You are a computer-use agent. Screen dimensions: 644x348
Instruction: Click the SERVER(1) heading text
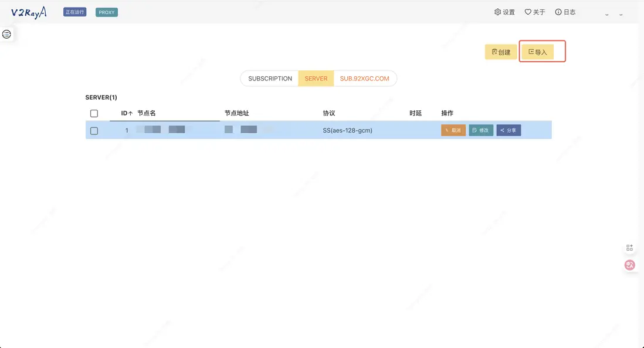point(101,97)
